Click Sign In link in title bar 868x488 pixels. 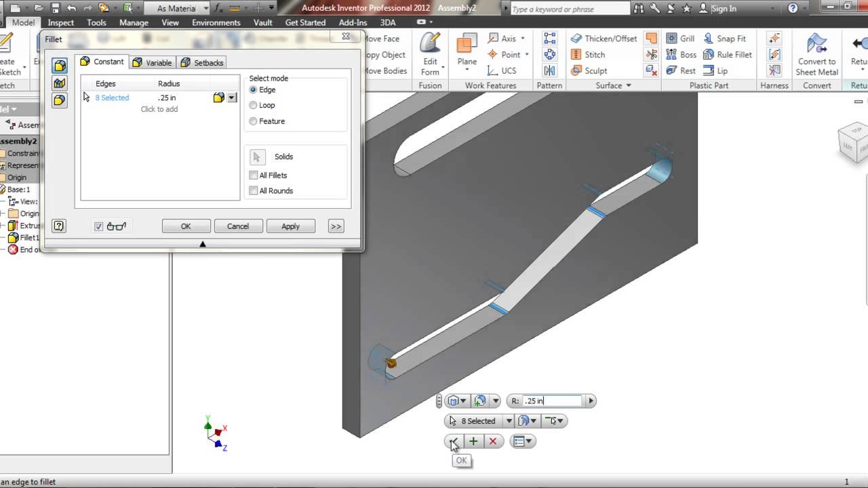coord(724,8)
